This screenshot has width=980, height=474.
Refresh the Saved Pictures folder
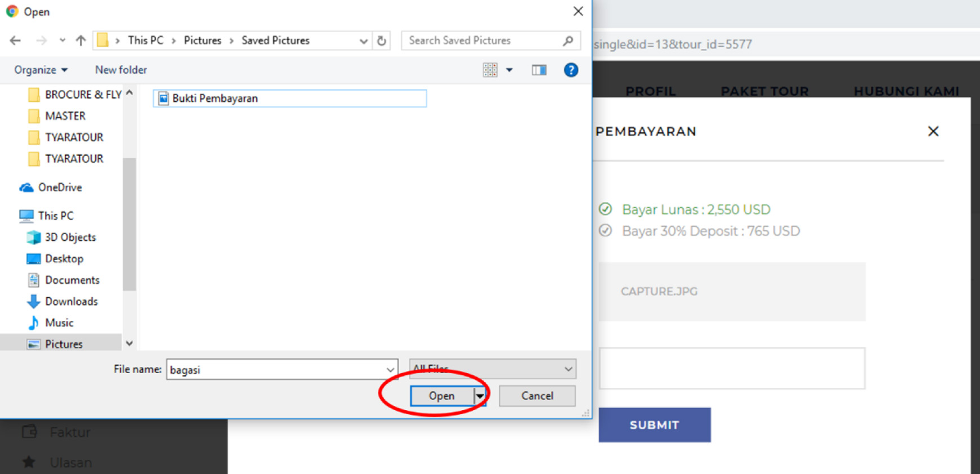click(x=382, y=41)
